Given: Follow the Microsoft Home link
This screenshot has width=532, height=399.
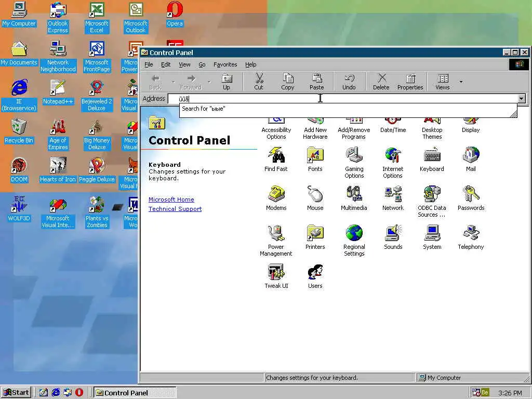Looking at the screenshot, I should click(x=171, y=199).
